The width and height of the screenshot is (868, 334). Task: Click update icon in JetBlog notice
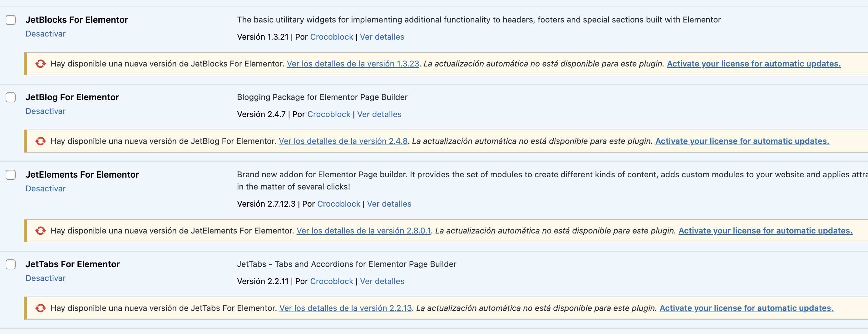41,141
